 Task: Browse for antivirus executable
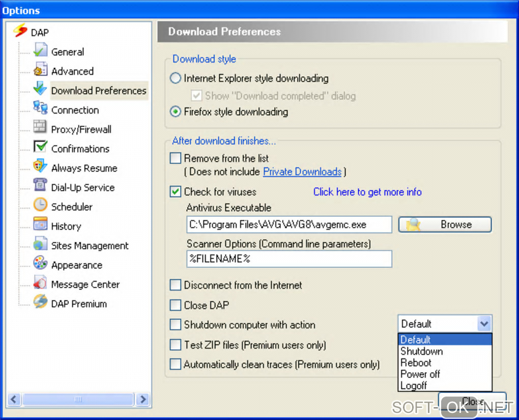[445, 225]
